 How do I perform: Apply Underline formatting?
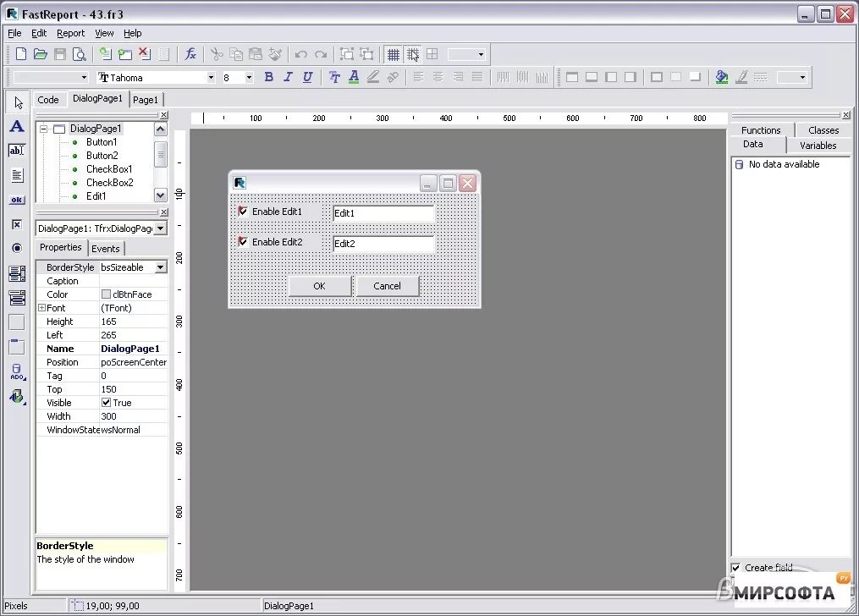click(x=308, y=77)
